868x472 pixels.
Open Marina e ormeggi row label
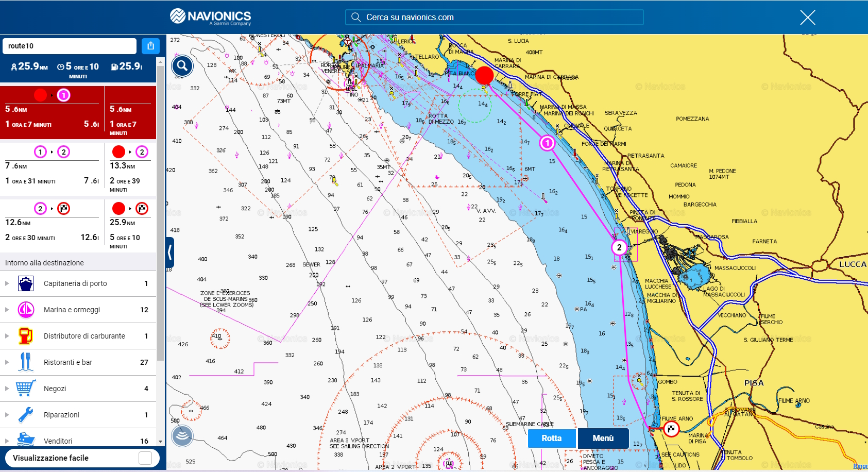coord(72,310)
